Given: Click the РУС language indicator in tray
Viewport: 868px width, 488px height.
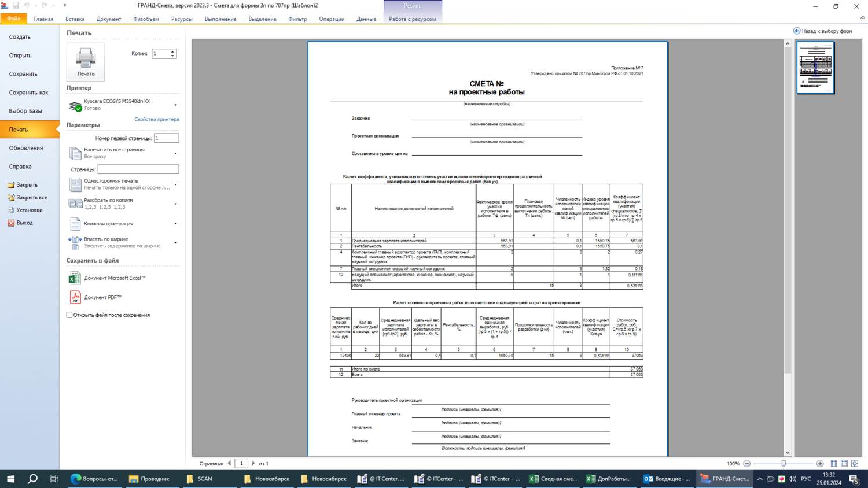Looking at the screenshot, I should (x=806, y=479).
